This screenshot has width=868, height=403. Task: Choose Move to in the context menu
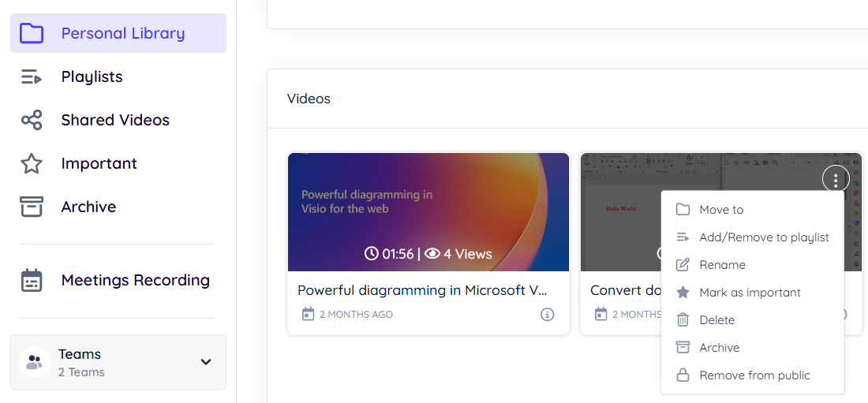pos(753,210)
